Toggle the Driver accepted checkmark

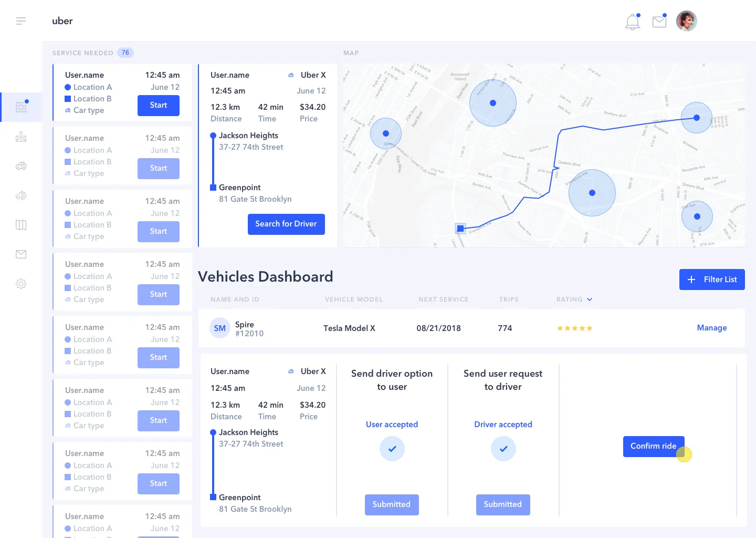pos(503,449)
